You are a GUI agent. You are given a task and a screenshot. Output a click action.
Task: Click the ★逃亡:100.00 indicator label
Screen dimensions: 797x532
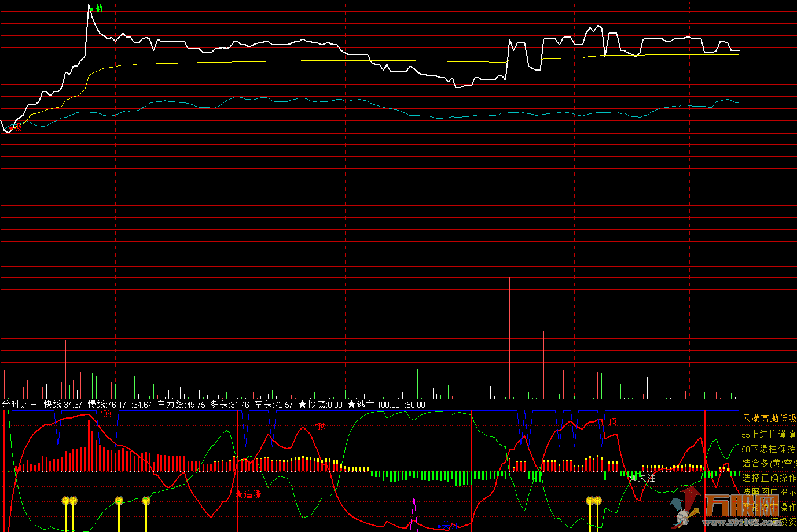pyautogui.click(x=373, y=405)
